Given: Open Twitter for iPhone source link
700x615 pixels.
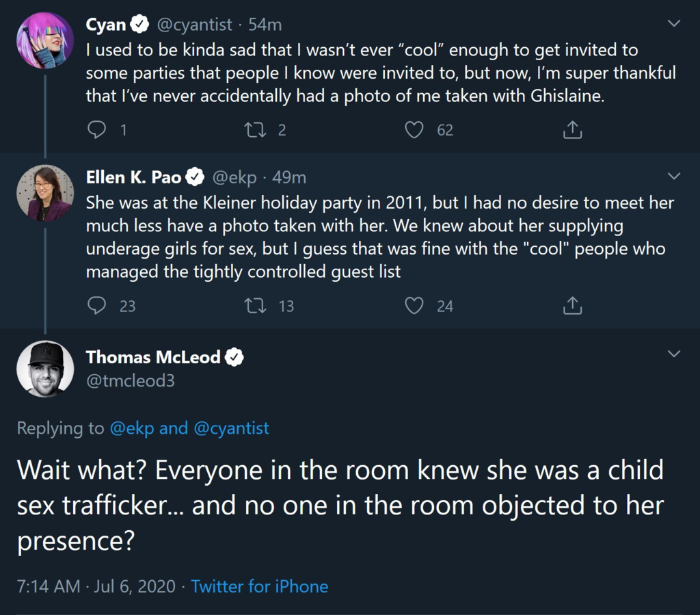Looking at the screenshot, I should click(x=259, y=586).
